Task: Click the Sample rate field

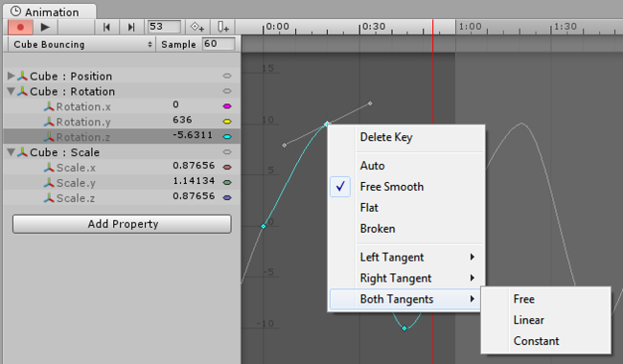Action: pyautogui.click(x=219, y=44)
